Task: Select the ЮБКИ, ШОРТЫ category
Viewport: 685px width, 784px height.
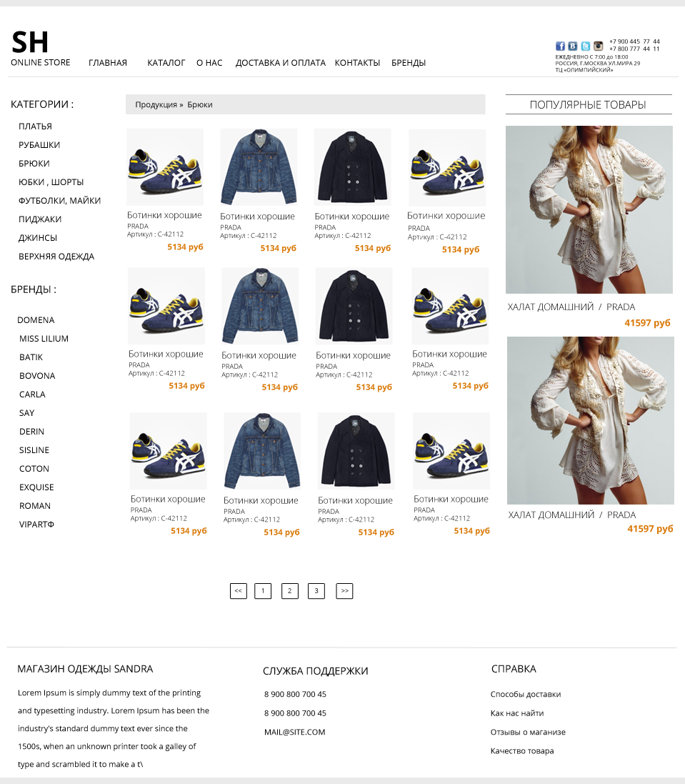Action: coord(51,182)
